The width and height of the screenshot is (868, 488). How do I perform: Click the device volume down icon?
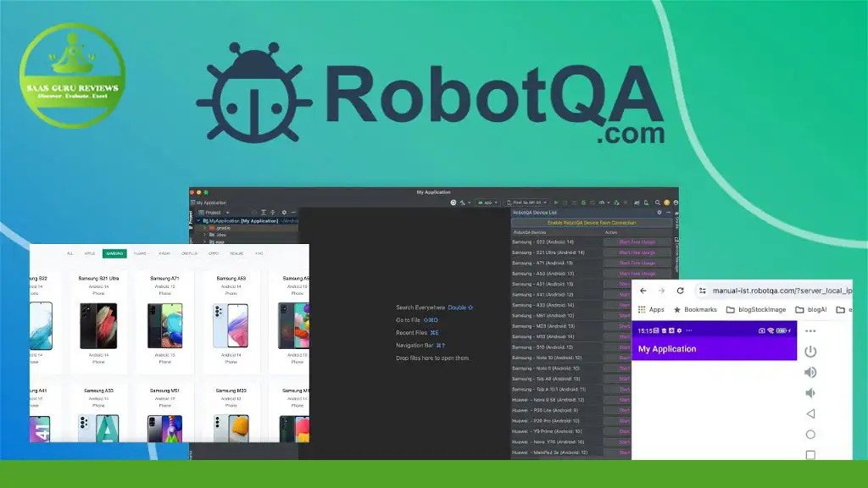point(810,393)
